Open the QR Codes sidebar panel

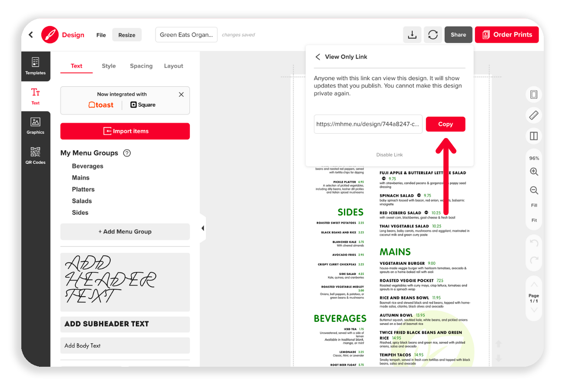(x=35, y=155)
